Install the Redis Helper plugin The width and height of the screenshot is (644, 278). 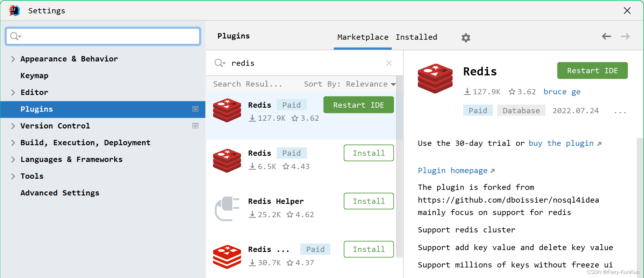(369, 201)
